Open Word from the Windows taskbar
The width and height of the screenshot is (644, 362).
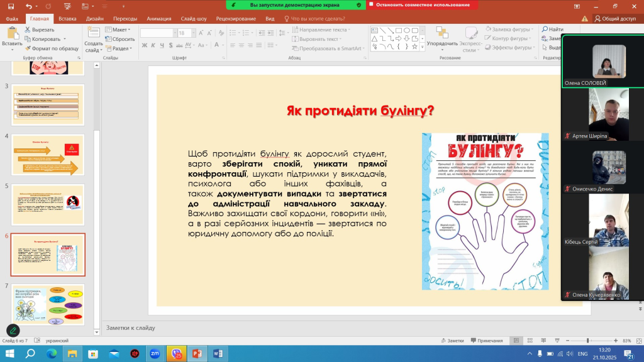218,353
